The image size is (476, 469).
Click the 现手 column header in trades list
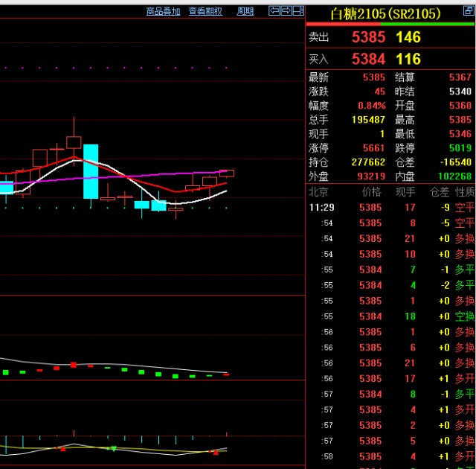coord(405,192)
